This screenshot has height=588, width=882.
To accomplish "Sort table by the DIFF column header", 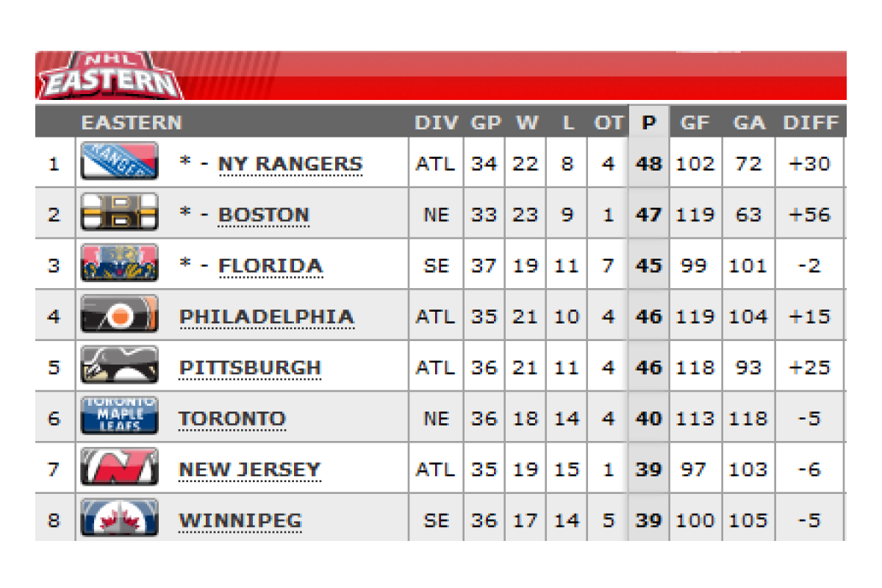I will click(x=810, y=122).
